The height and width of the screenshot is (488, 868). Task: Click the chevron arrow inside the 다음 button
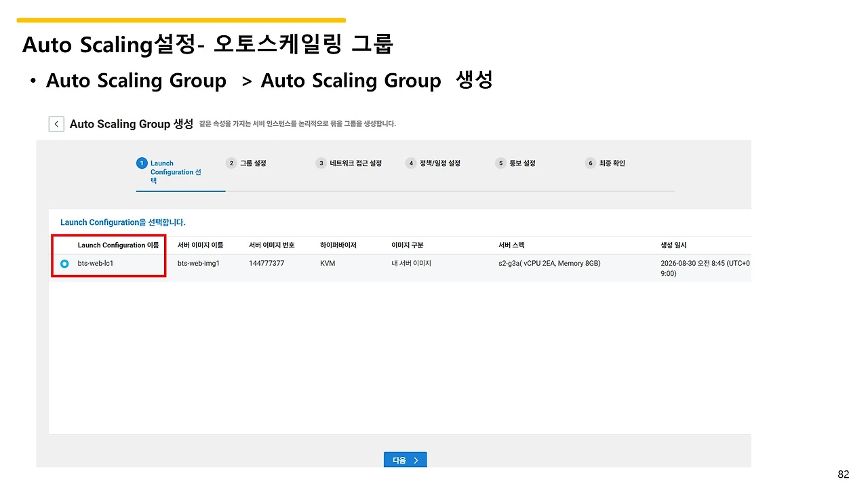pyautogui.click(x=416, y=460)
